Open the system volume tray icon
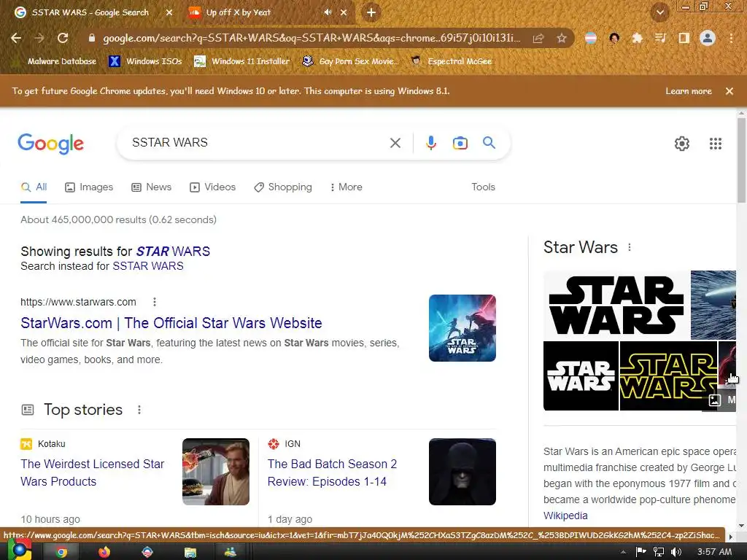Screen dimensions: 747x560 click(x=676, y=551)
